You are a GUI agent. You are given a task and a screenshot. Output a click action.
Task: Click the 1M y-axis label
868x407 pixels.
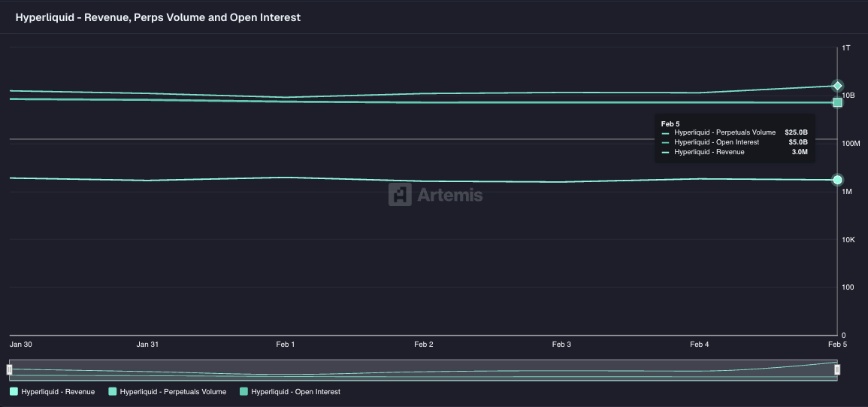pyautogui.click(x=847, y=191)
